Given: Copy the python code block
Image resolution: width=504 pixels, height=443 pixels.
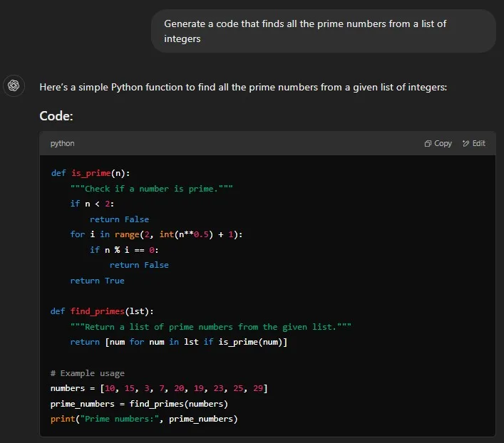Looking at the screenshot, I should [438, 144].
